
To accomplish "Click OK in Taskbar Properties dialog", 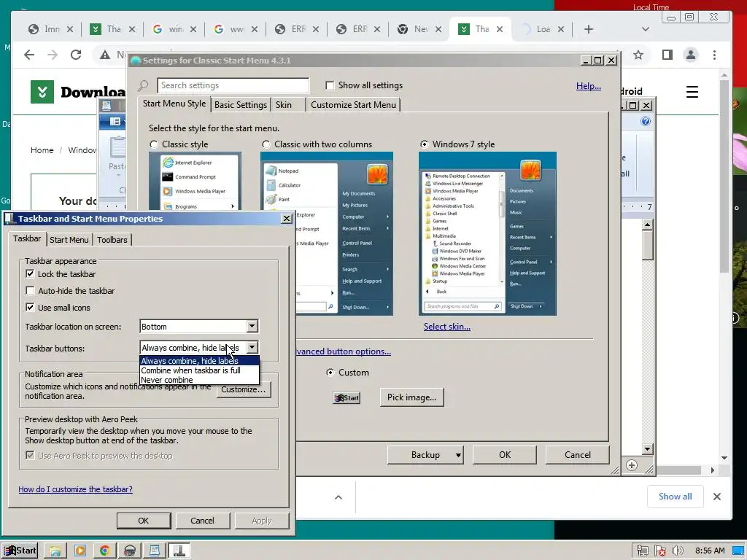I will pos(144,521).
